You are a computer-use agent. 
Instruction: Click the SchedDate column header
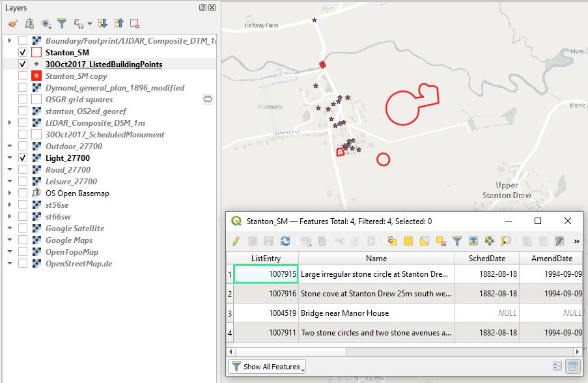[486, 259]
